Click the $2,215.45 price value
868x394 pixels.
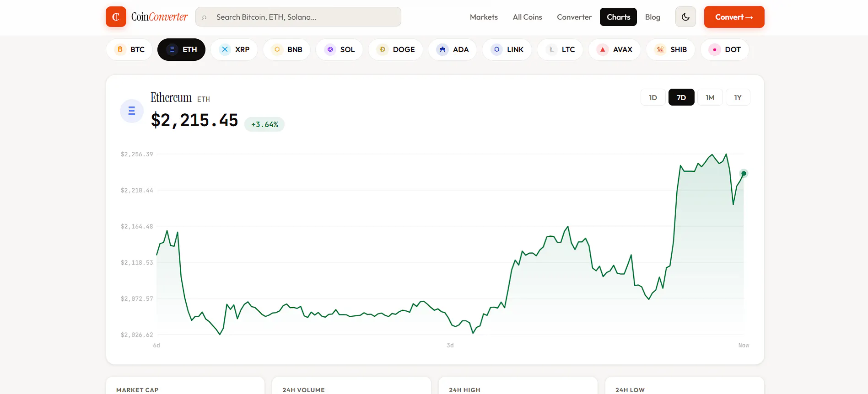pos(194,120)
